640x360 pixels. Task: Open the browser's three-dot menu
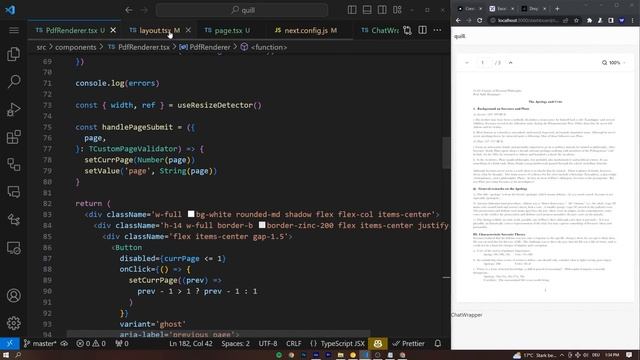pyautogui.click(x=633, y=20)
